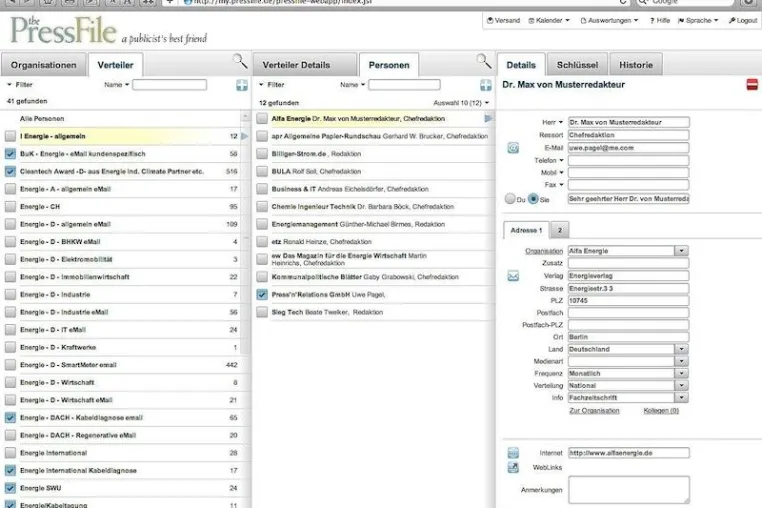The height and width of the screenshot is (508, 762).
Task: Uncheck Press'n'Relations GmbH Uwe Pagel
Action: [x=262, y=295]
